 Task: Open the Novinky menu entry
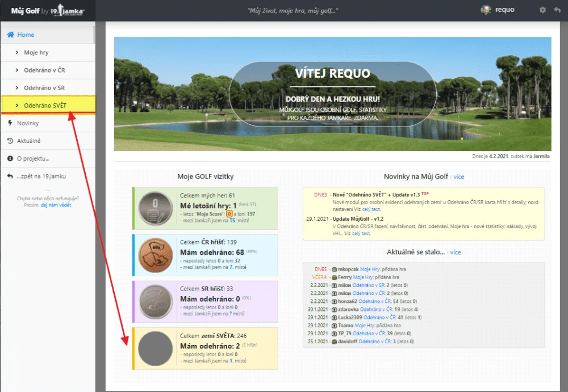[48, 123]
